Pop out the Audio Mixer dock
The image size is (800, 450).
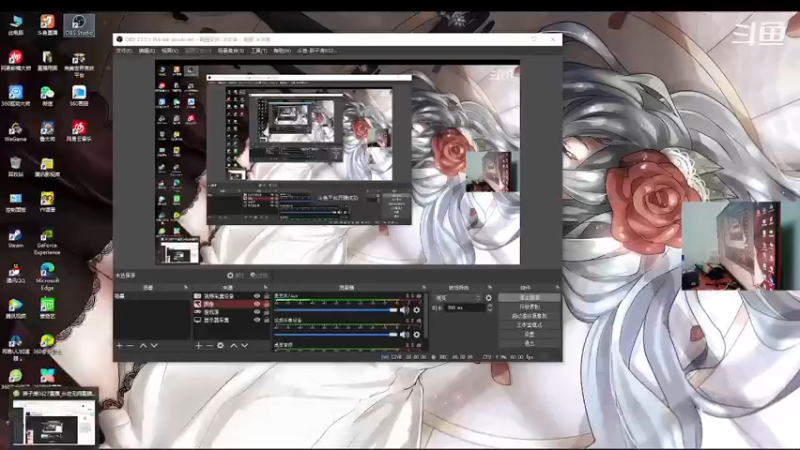click(423, 288)
